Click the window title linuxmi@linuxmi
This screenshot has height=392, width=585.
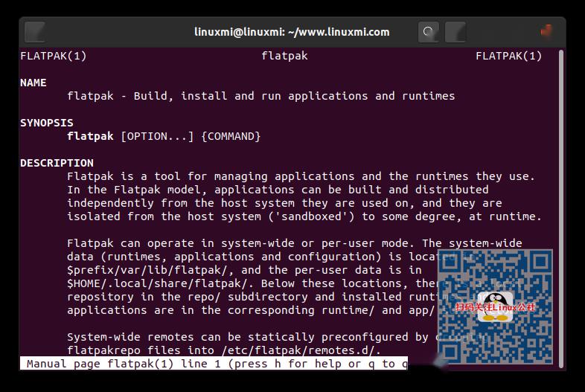point(292,32)
